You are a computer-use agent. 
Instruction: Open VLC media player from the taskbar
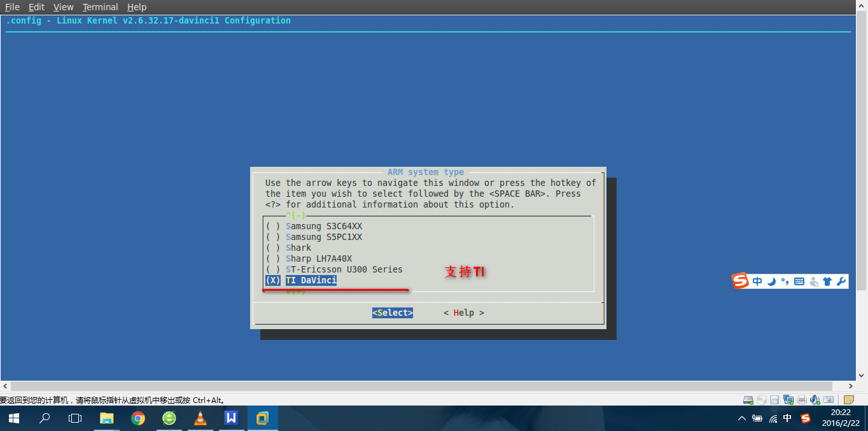[x=200, y=418]
